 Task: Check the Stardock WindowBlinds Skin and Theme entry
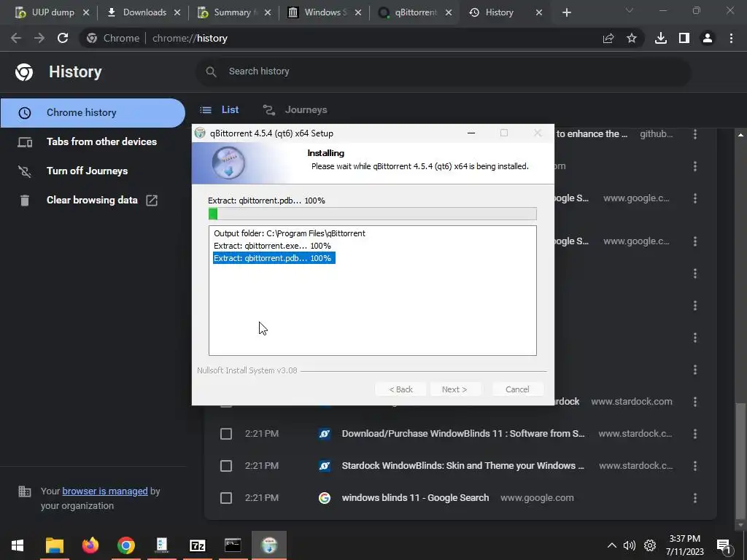pyautogui.click(x=226, y=466)
